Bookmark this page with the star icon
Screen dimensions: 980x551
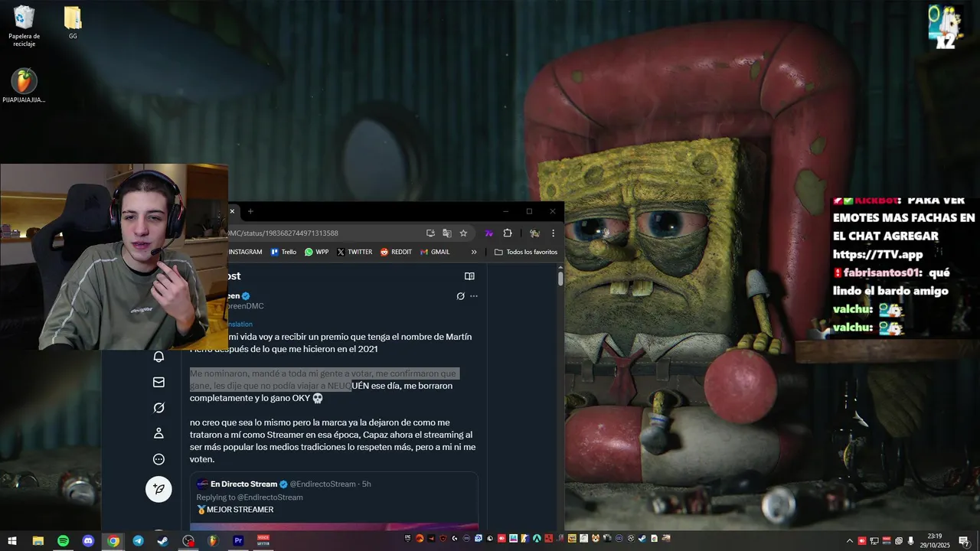pos(463,233)
